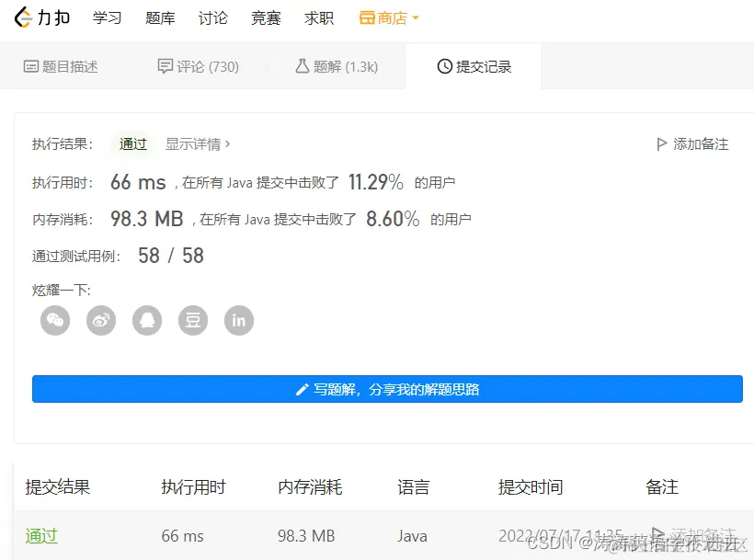Open the 题库 menu item
The width and height of the screenshot is (754, 560).
160,17
